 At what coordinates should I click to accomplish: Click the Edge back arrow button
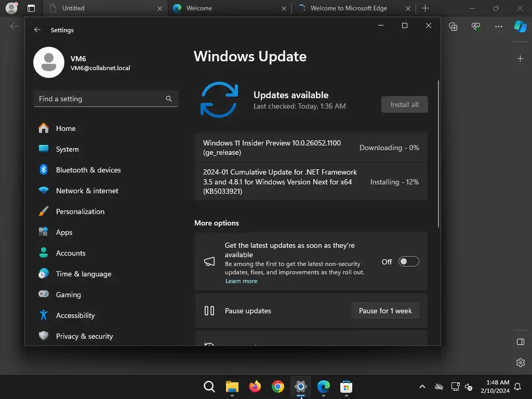point(14,26)
